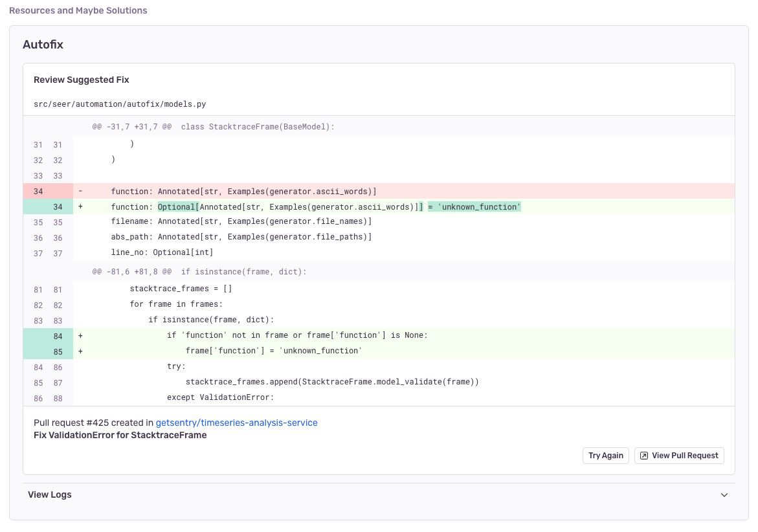Viewport: 758px width, 532px height.
Task: Click the red removed line number 34
Action: click(39, 192)
